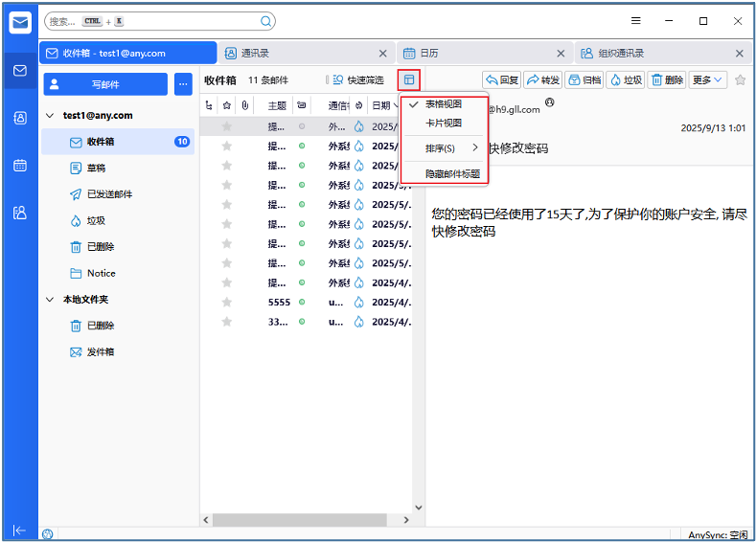Toggle star on the 5555 email row
The image size is (756, 542).
(227, 301)
